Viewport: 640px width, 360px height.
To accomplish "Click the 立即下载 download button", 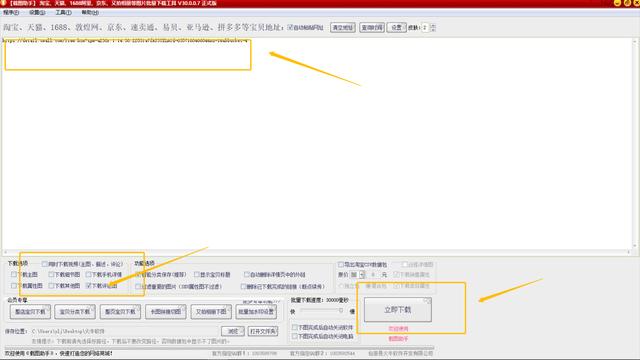I will (398, 310).
